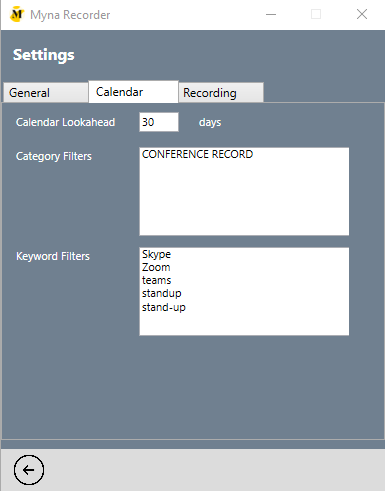Click the CONFERENCE RECORD category entry

click(198, 154)
